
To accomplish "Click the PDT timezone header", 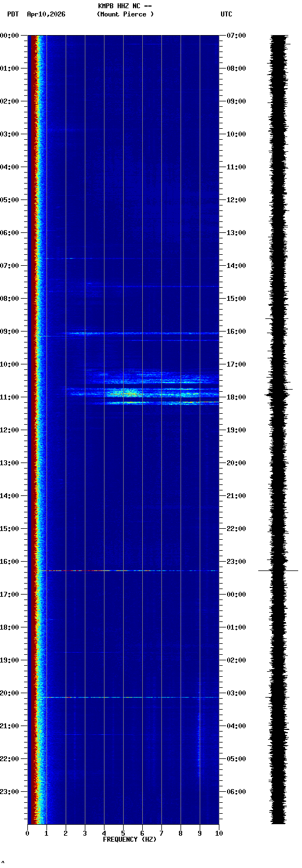I will (x=13, y=14).
